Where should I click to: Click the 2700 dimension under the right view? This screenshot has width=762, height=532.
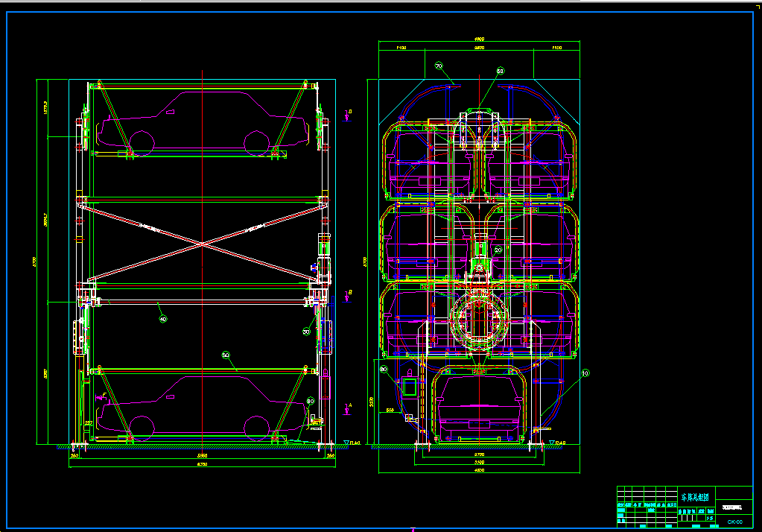[479, 455]
